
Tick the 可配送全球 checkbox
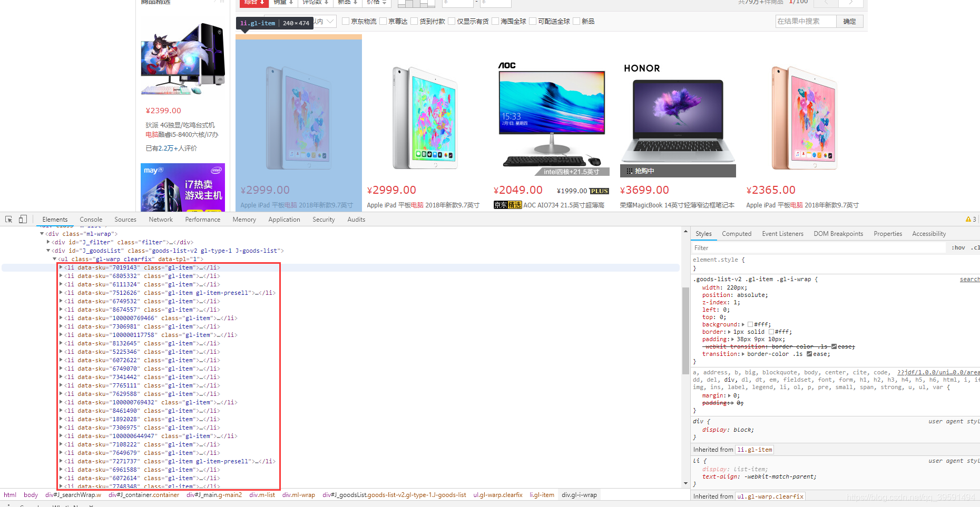coord(533,21)
